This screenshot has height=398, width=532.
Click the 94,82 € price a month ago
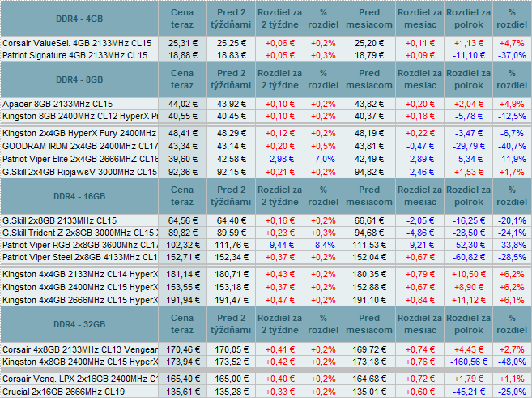pyautogui.click(x=369, y=172)
